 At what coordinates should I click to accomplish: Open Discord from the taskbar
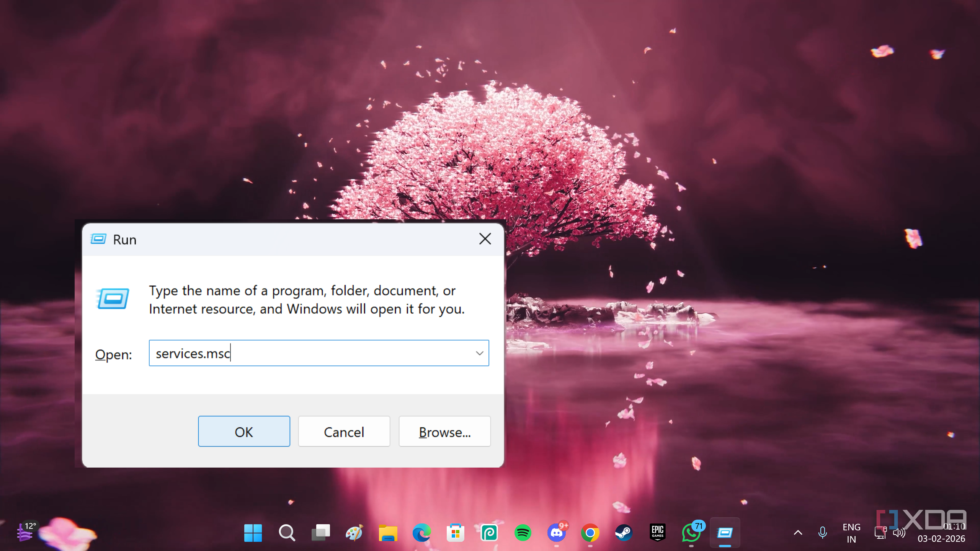tap(556, 533)
